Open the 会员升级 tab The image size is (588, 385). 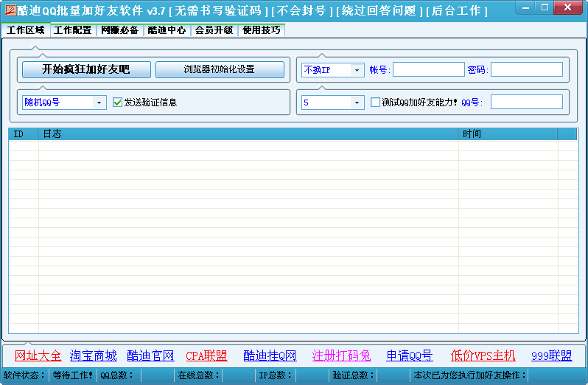pos(214,30)
